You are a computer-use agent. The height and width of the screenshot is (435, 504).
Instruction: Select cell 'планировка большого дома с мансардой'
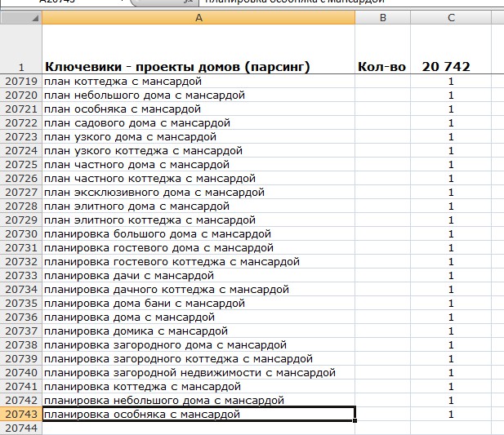(198, 233)
